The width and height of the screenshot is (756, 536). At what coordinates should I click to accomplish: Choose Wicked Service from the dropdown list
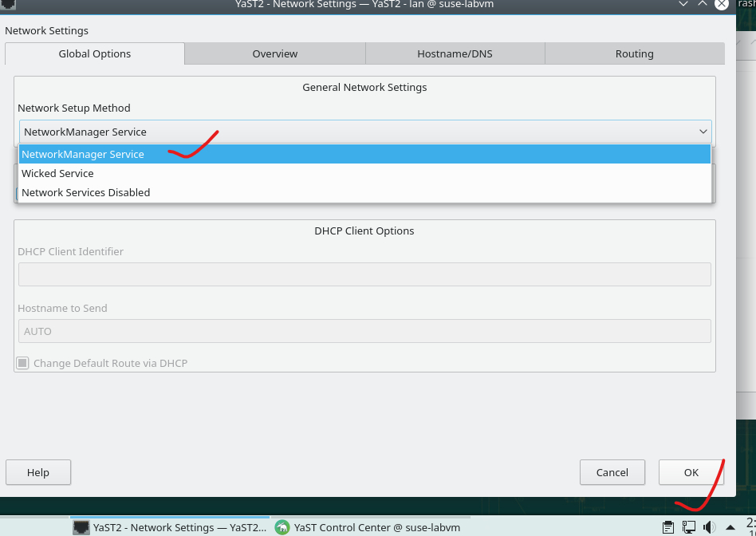pyautogui.click(x=364, y=173)
